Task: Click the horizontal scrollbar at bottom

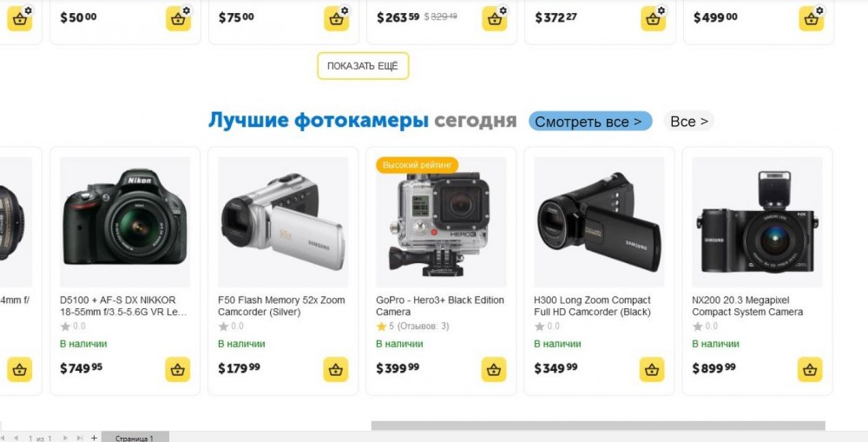Action: click(x=598, y=426)
